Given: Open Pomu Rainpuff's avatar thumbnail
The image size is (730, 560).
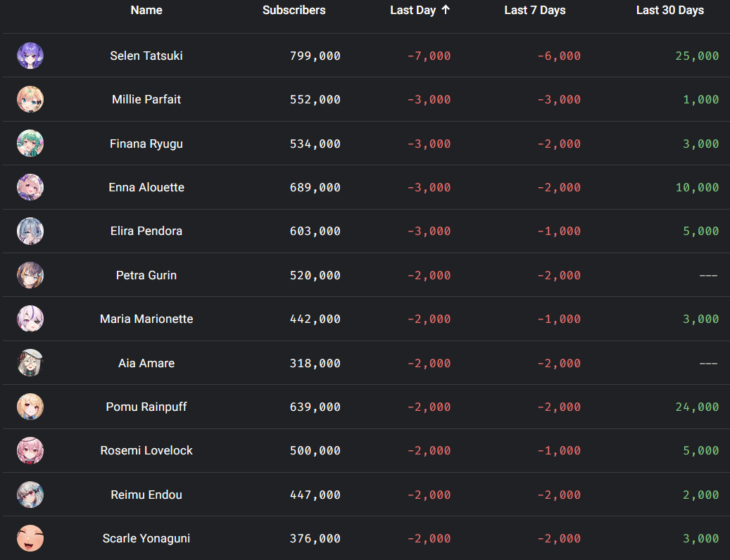Looking at the screenshot, I should point(30,407).
